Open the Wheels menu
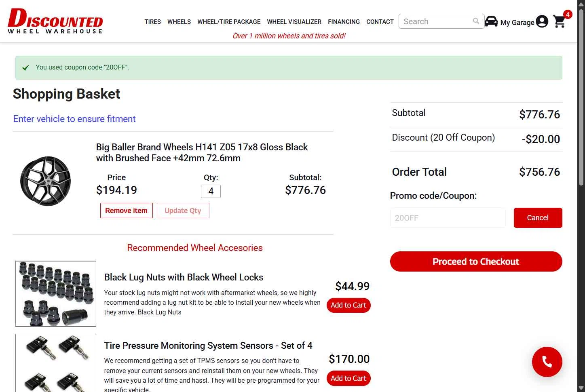 179,22
